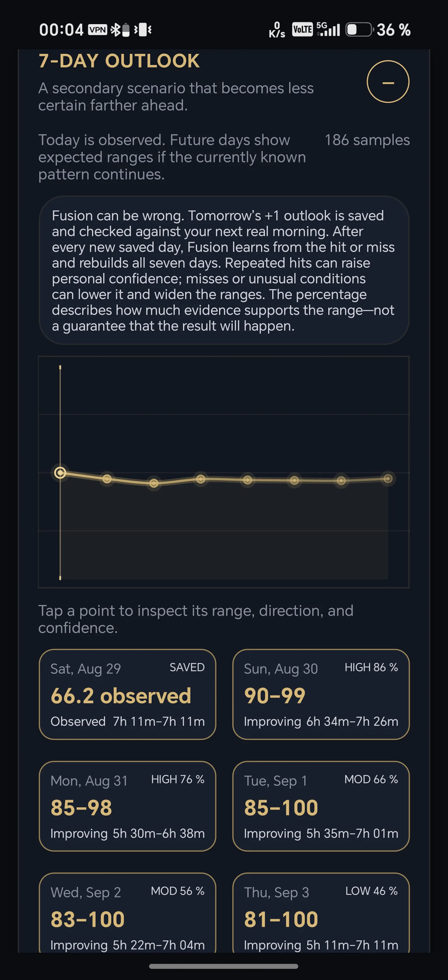The image size is (448, 980).
Task: Select today's observed point on the chart
Action: point(60,473)
